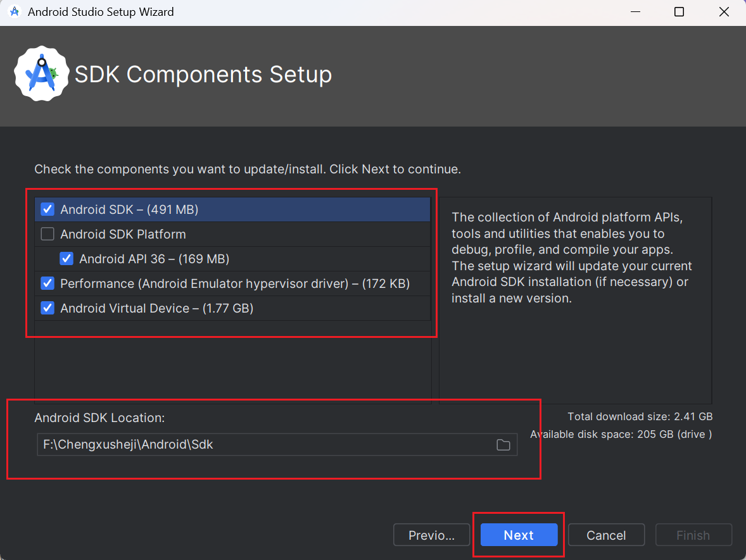Image resolution: width=746 pixels, height=560 pixels.
Task: Go back with the Previous button
Action: 431,535
